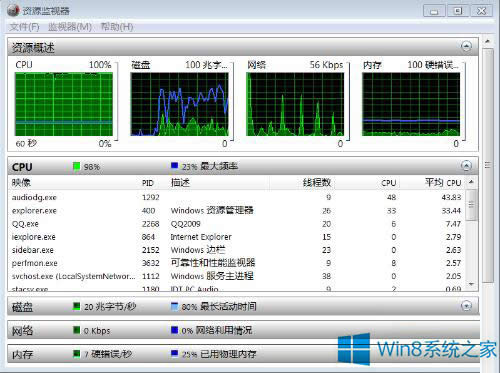Maximize the 资源监视器 window
This screenshot has width=500, height=373.
click(457, 11)
